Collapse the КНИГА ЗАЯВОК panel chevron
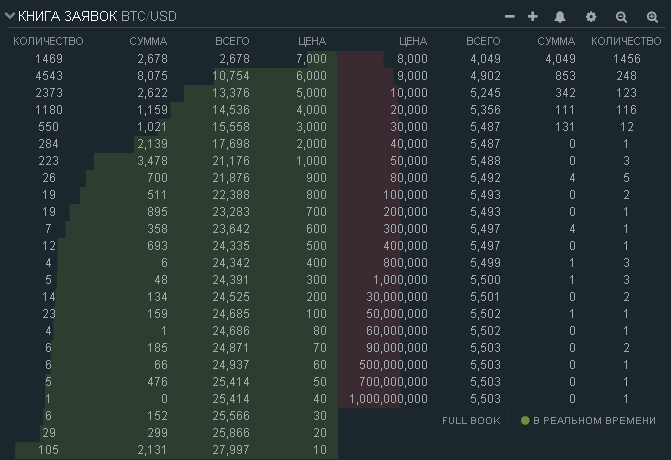 10,16
